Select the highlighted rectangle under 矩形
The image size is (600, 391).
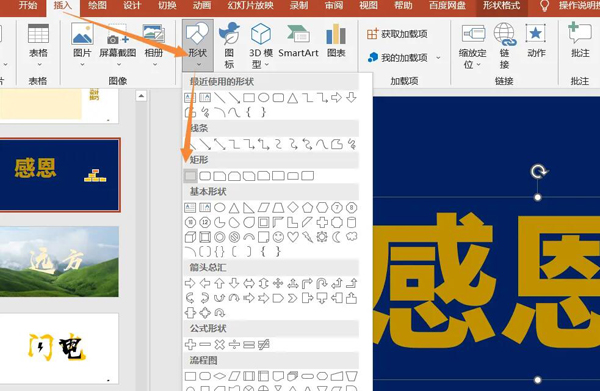[x=190, y=176]
